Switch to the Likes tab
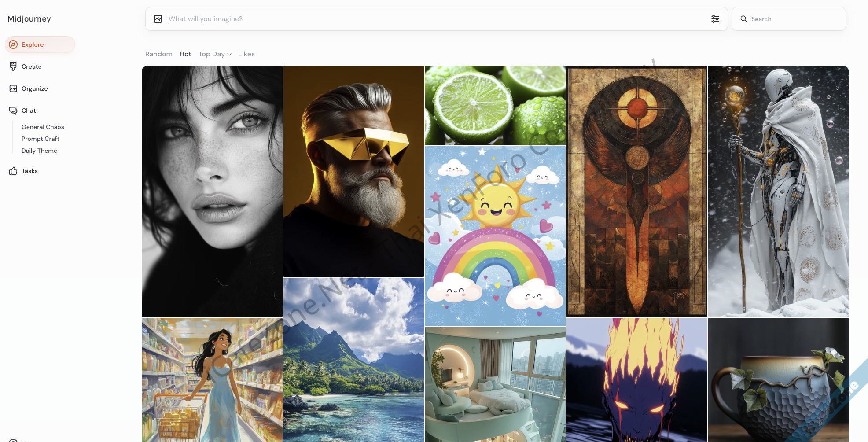The image size is (868, 442). [x=246, y=54]
